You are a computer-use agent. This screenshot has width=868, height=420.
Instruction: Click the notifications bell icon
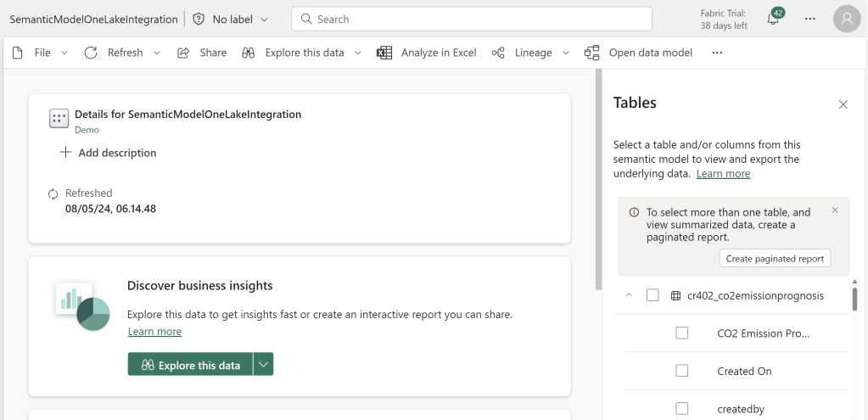(x=773, y=20)
